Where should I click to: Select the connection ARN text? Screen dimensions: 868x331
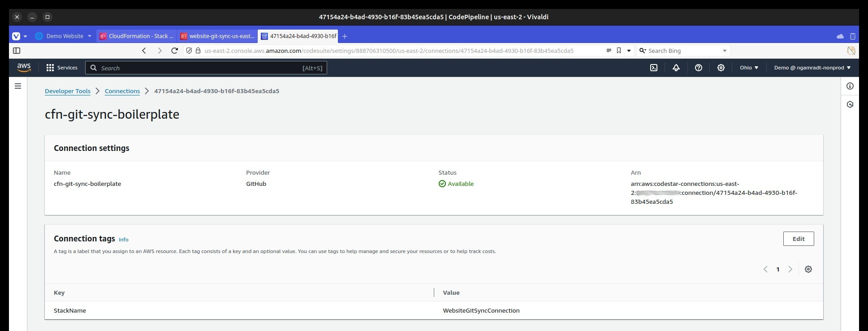714,193
